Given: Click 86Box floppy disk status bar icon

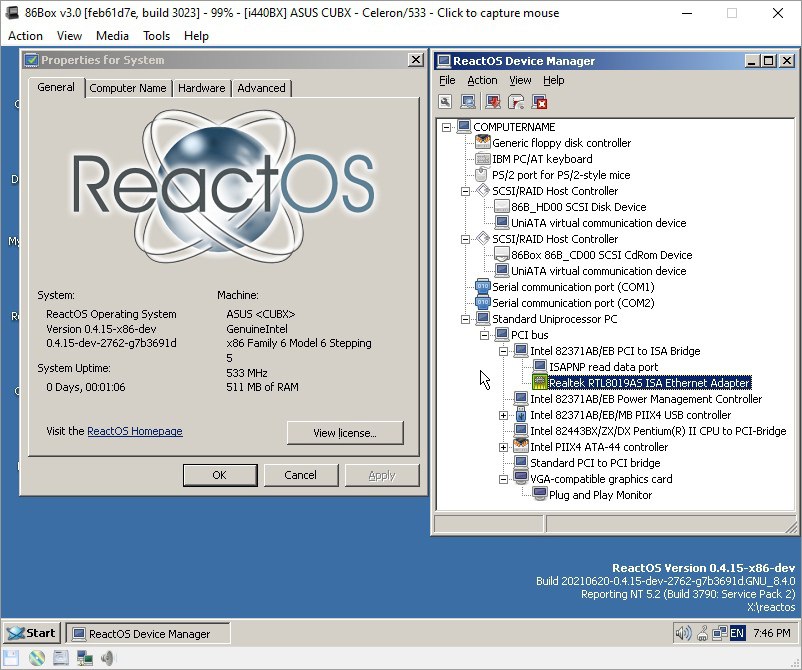Looking at the screenshot, I should click(11, 658).
